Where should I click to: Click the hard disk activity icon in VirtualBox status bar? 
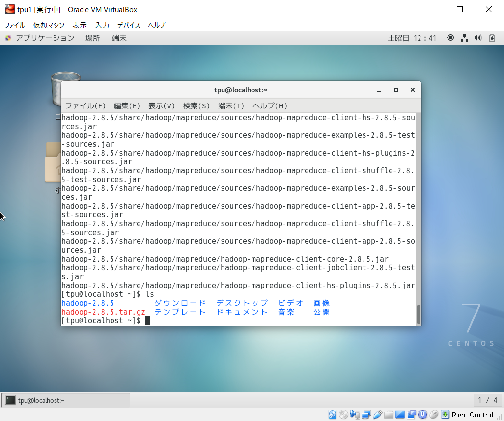pos(333,414)
